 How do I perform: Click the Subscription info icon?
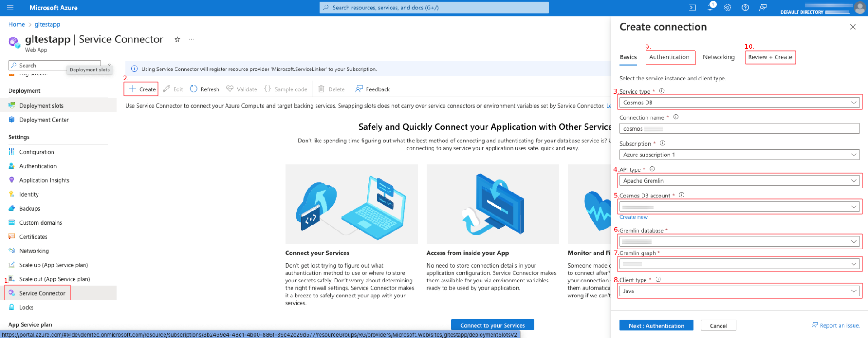pyautogui.click(x=662, y=143)
